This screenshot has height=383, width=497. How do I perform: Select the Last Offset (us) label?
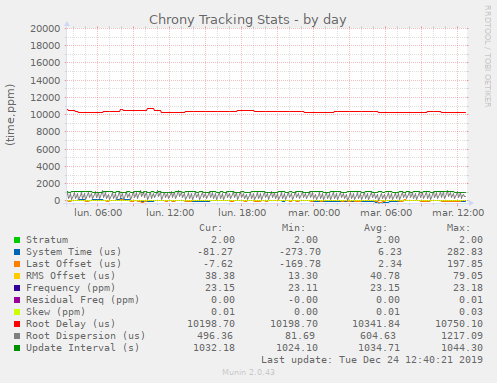pos(74,264)
